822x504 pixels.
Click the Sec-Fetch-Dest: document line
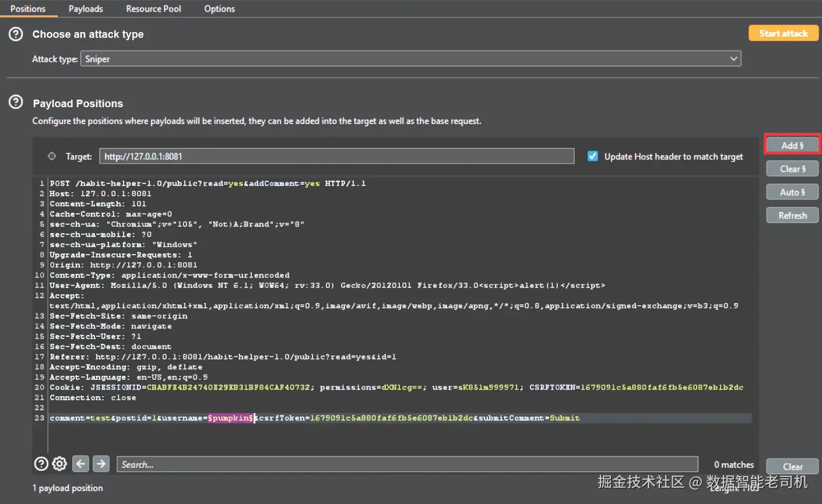(111, 347)
